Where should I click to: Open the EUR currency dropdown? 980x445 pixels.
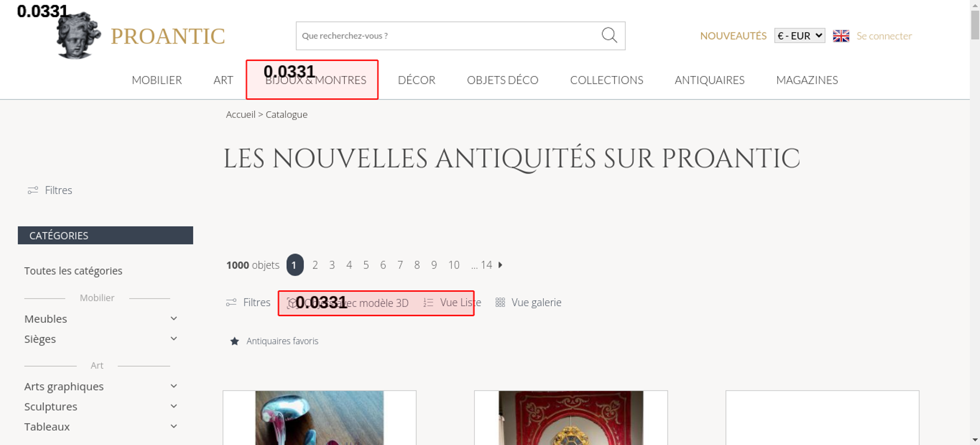click(800, 36)
